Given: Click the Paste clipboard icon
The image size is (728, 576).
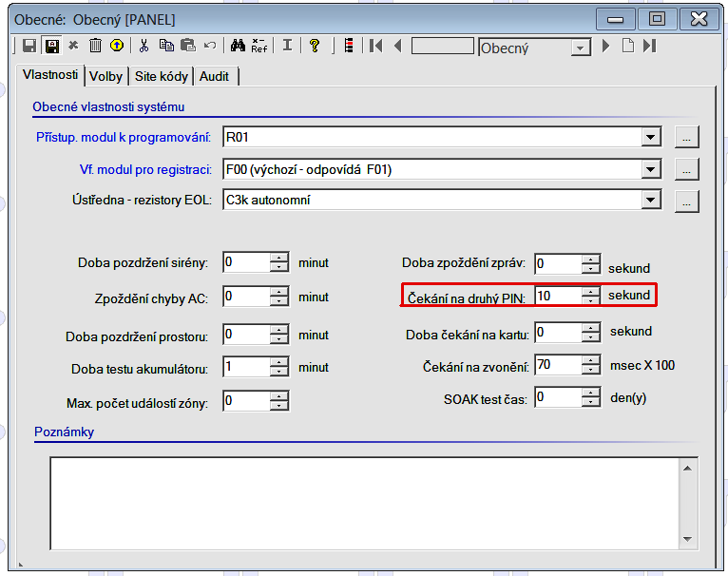Looking at the screenshot, I should click(187, 46).
